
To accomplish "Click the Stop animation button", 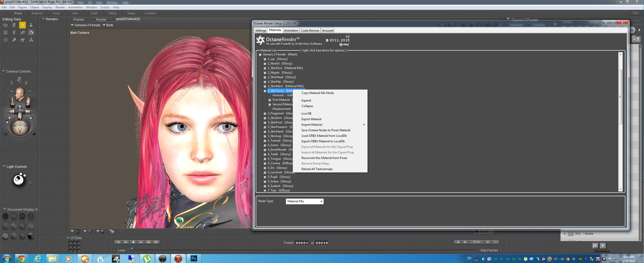I will (133, 242).
